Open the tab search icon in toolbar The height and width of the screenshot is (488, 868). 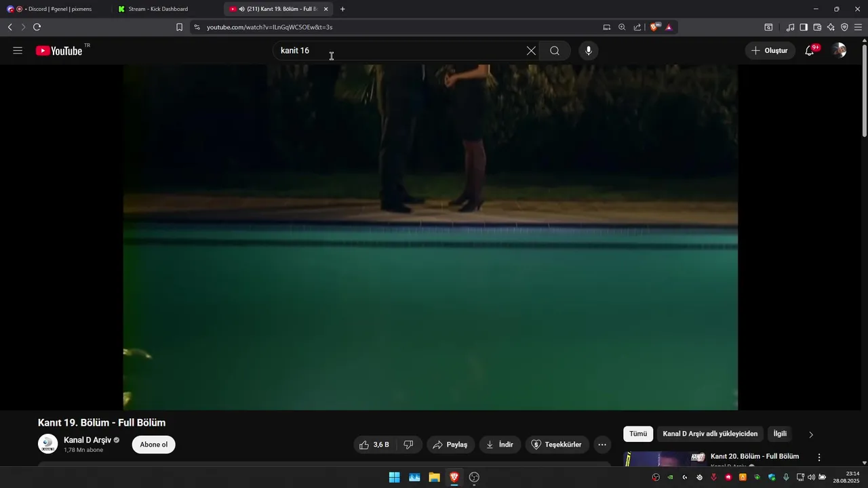pyautogui.click(x=768, y=27)
